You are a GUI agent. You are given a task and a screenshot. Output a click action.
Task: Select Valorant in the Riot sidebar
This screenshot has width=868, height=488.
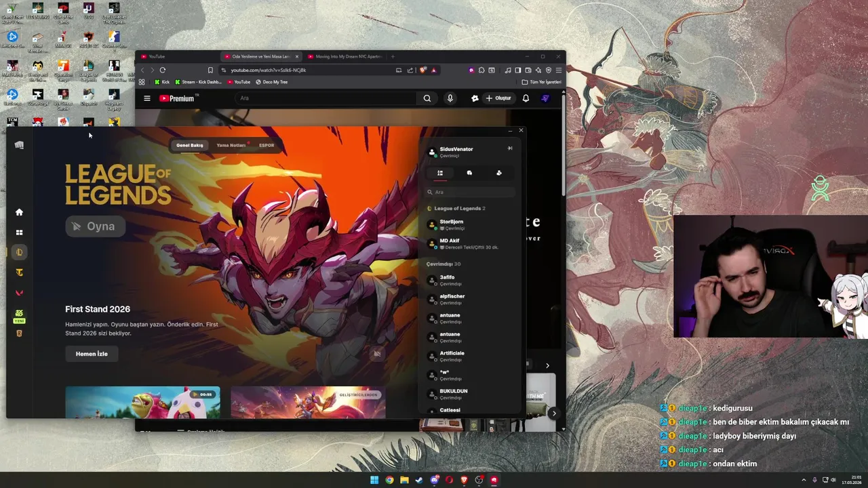click(x=19, y=293)
